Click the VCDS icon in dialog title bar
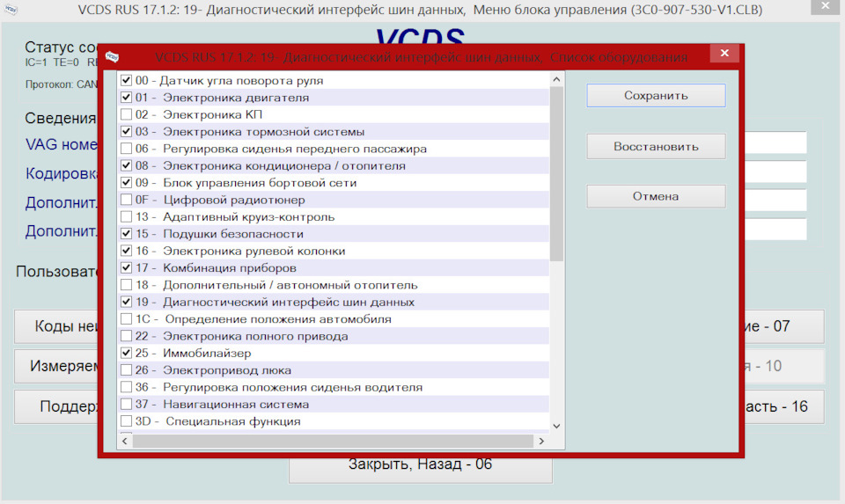The width and height of the screenshot is (845, 504). pos(112,57)
